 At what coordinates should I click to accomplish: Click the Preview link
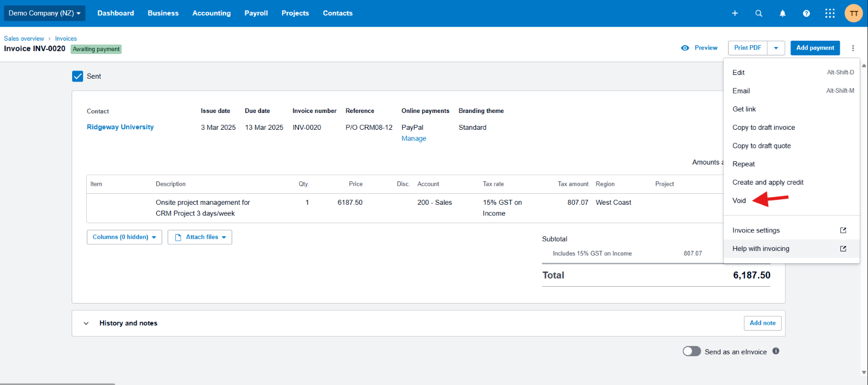[x=699, y=48]
